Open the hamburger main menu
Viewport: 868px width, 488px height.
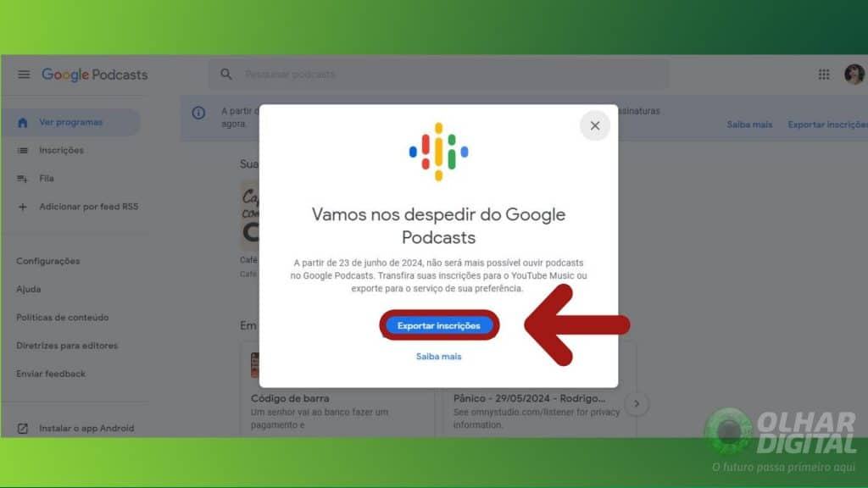[x=23, y=75]
